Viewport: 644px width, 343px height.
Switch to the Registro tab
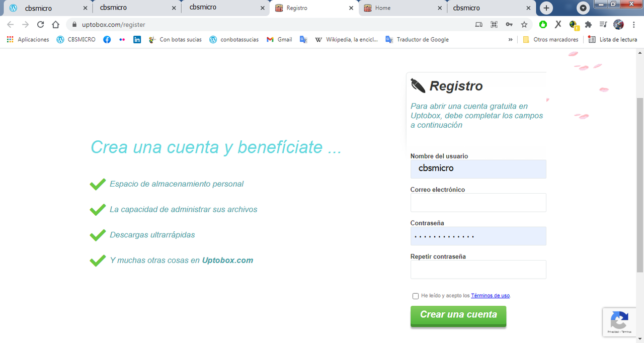(x=314, y=8)
